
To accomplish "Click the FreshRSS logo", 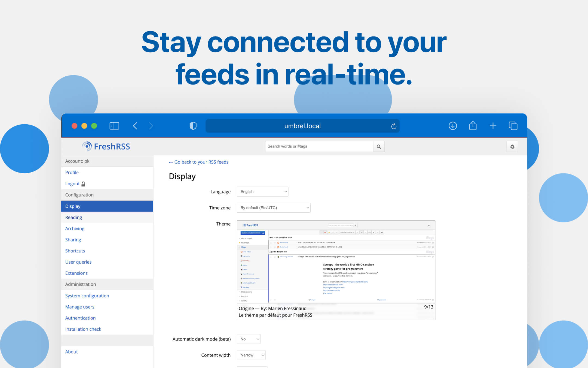I will [106, 146].
